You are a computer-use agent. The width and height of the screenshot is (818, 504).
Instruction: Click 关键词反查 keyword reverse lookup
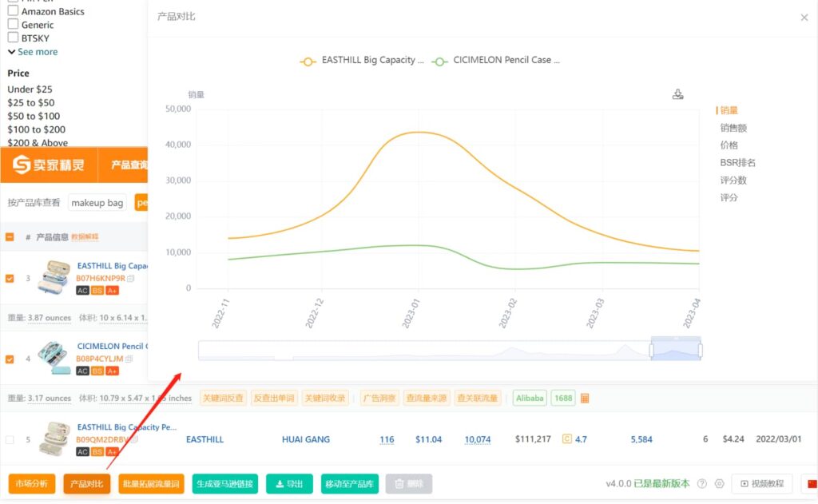point(223,398)
